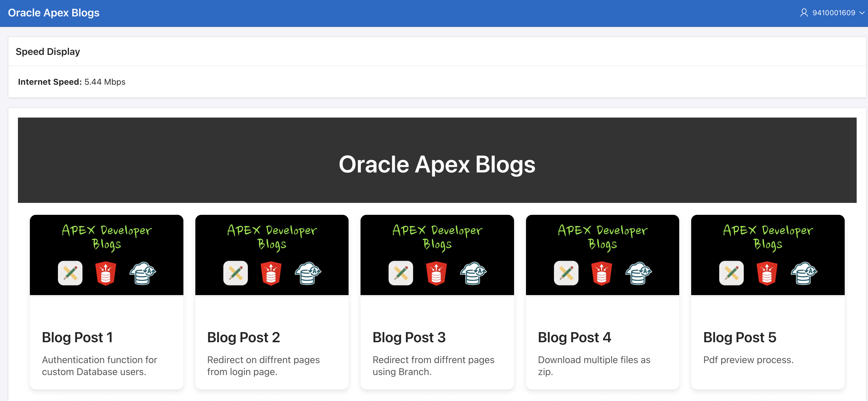Open Blog Post 2 title
868x401 pixels.
243,337
